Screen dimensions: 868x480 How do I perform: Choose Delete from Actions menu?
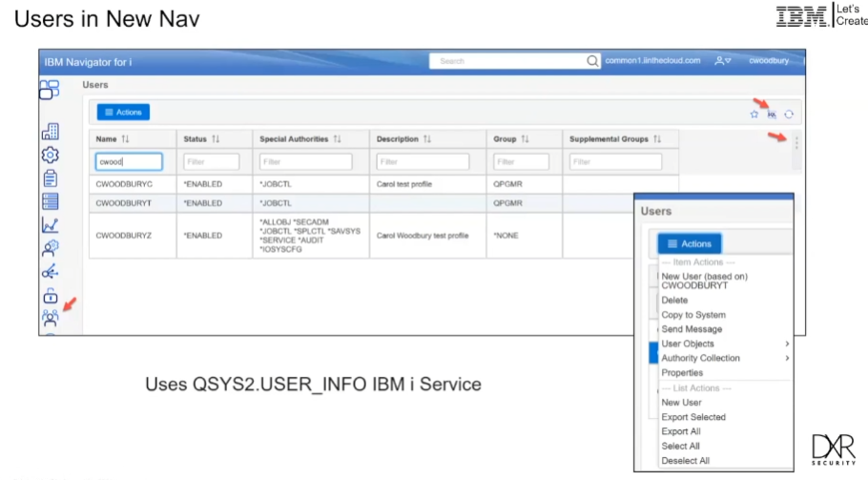click(x=674, y=300)
